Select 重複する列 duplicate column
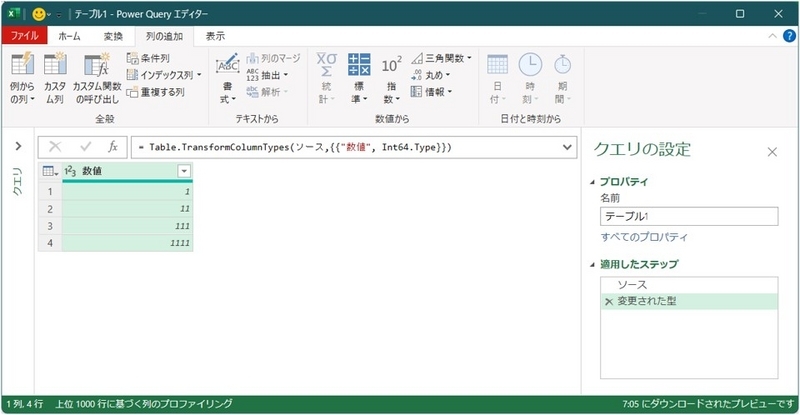800x415 pixels. click(156, 92)
